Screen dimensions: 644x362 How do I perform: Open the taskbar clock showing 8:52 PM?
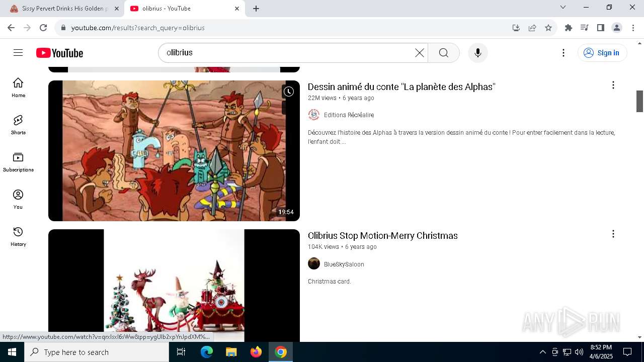[x=601, y=352]
